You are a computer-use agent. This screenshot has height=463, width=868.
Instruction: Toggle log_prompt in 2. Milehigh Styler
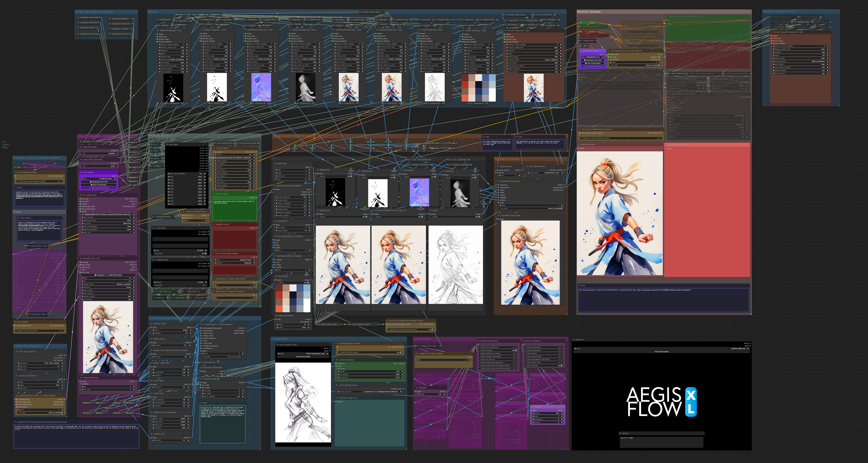pos(180,285)
